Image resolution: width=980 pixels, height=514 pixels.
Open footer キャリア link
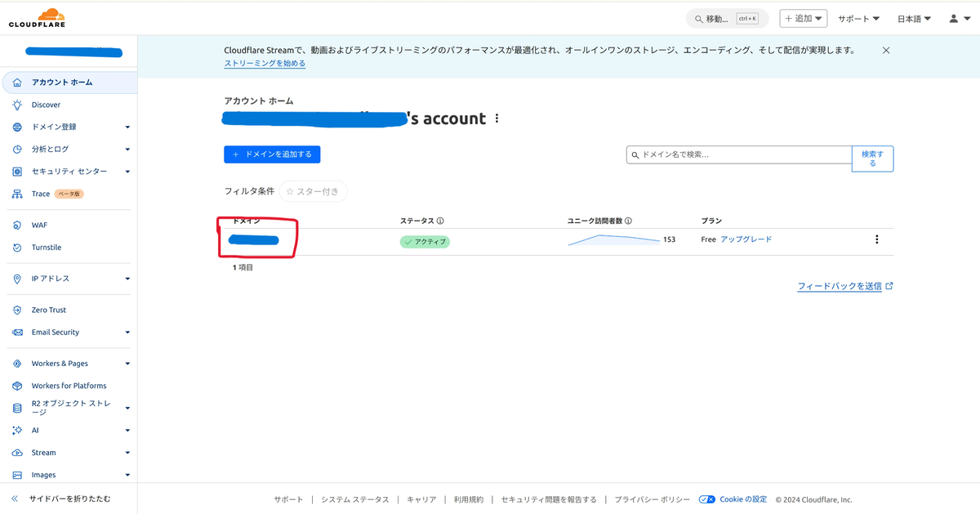click(x=421, y=499)
